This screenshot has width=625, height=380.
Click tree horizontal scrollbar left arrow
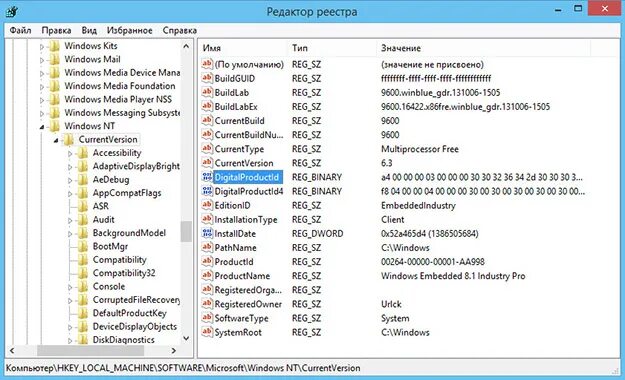click(x=12, y=350)
